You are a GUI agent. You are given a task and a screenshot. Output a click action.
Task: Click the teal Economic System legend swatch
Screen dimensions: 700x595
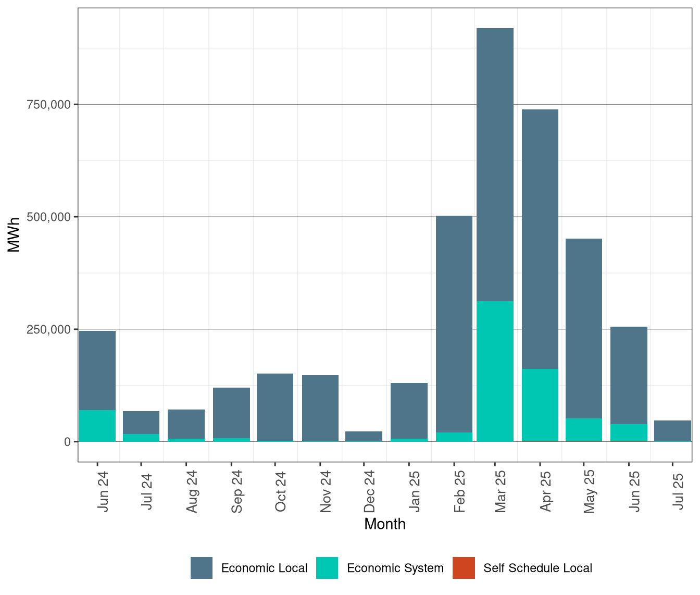point(327,568)
